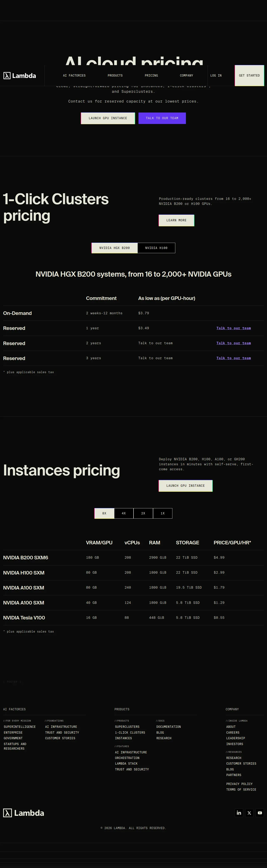Show 2X GPU instance pricing
Image resolution: width=267 pixels, height=868 pixels.
(143, 513)
